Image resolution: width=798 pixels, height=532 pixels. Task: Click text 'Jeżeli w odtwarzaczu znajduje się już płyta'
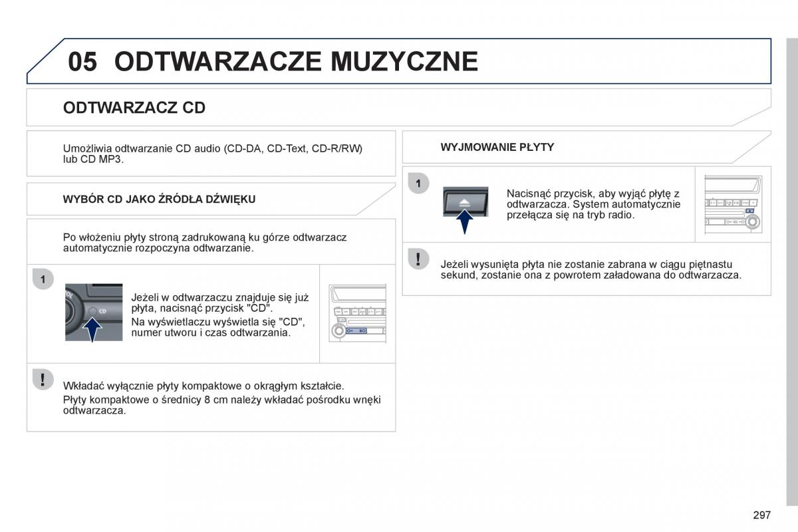coord(220,303)
